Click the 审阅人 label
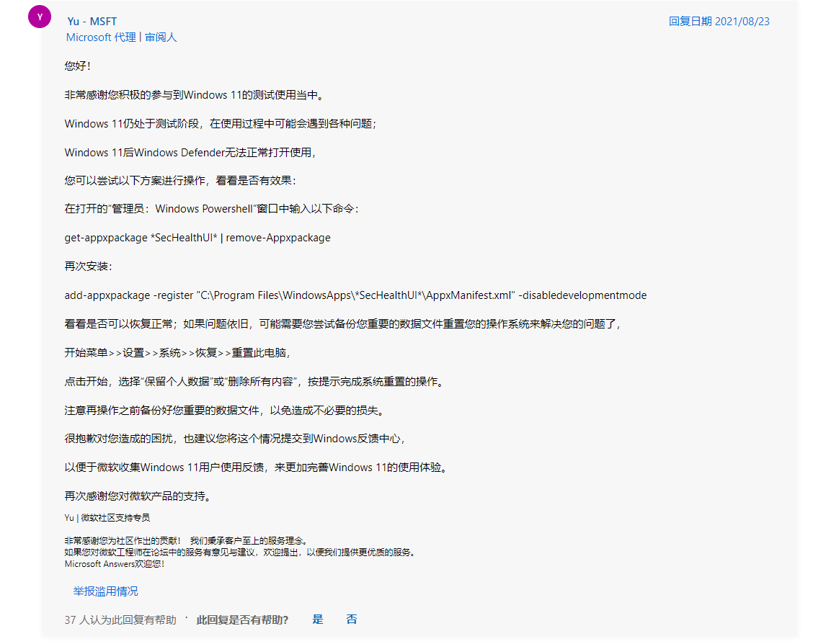 click(x=161, y=37)
